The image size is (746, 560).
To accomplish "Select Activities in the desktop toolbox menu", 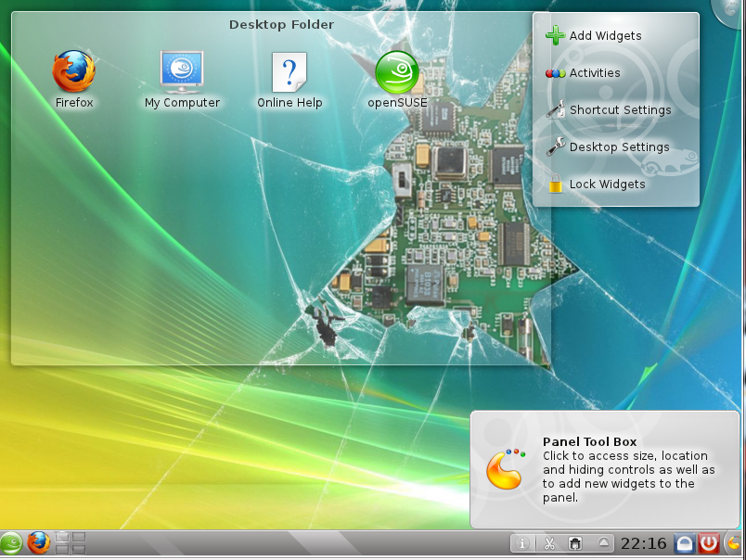I will coord(584,72).
